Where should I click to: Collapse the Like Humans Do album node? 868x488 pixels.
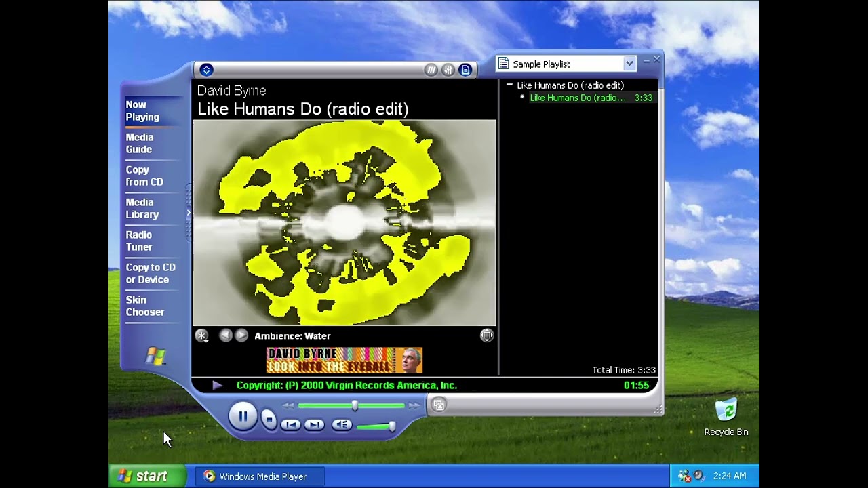click(509, 85)
